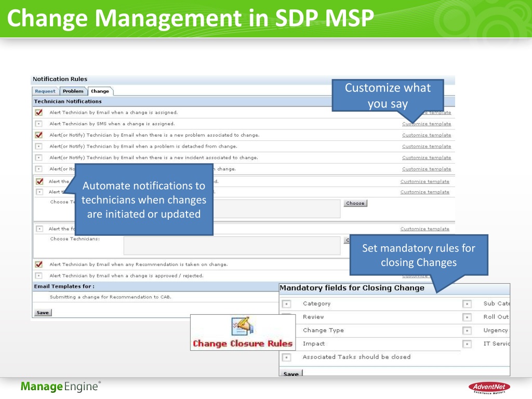Uncheck alert by Email when change is assigned
This screenshot has width=532, height=399.
point(38,112)
